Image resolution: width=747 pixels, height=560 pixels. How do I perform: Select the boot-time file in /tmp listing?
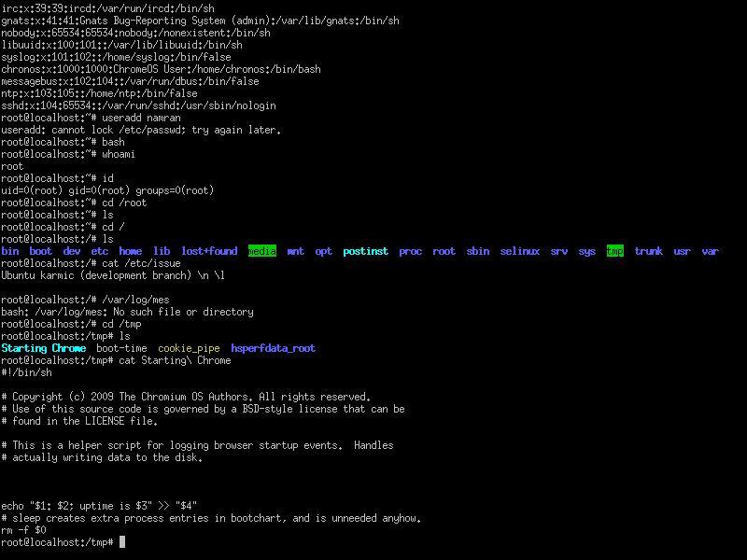coord(121,348)
